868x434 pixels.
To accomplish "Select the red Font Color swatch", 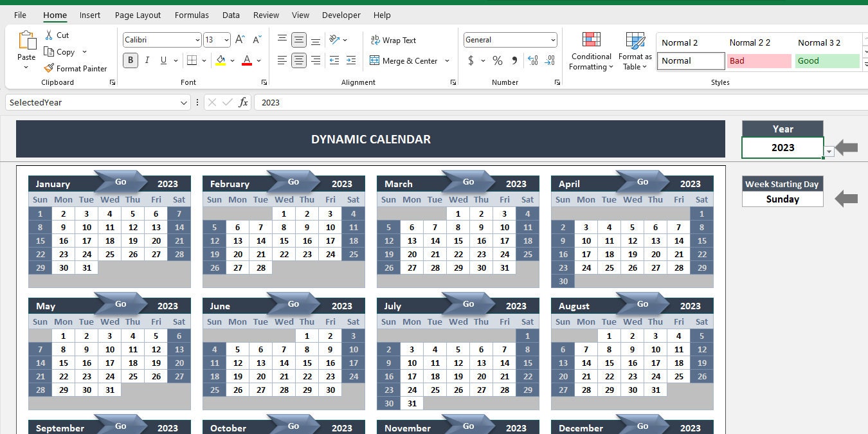I will tap(246, 60).
